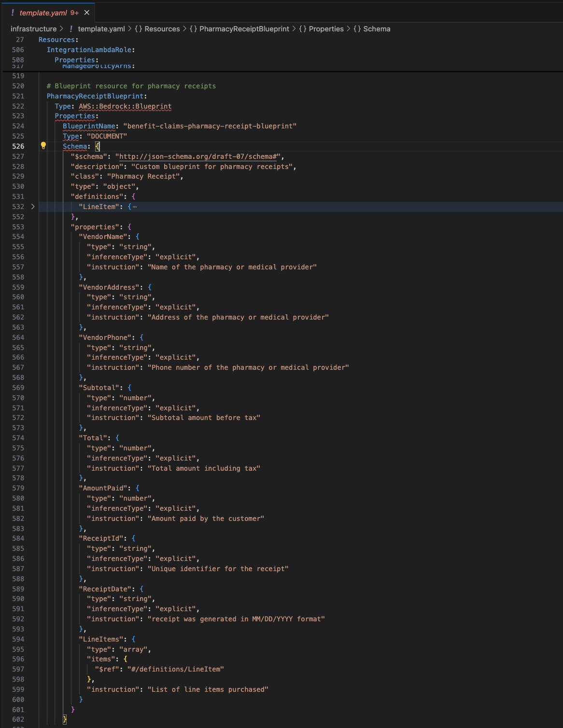Click the braces icon beside the Resources breadcrumb
The height and width of the screenshot is (728, 563).
click(138, 29)
